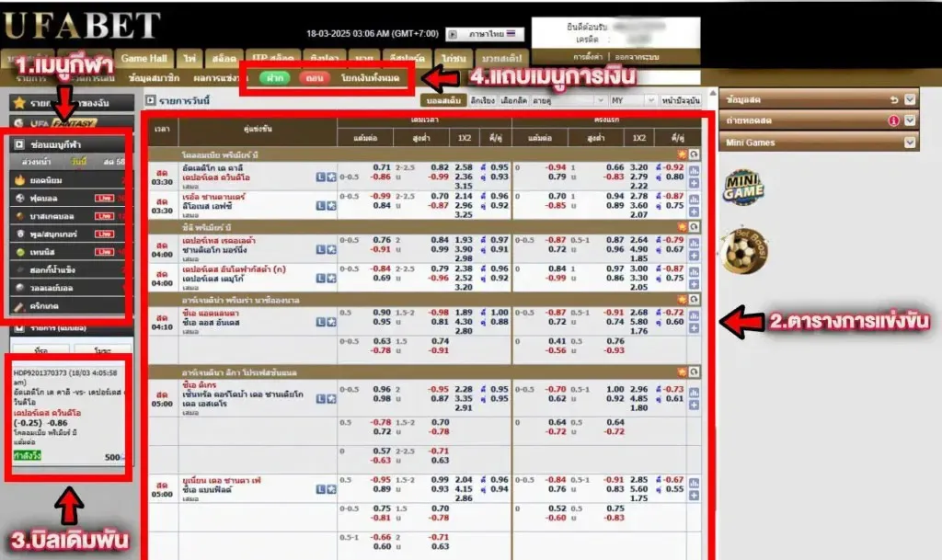This screenshot has height=560, width=942.
Task: Select the เทนนิส tennis icon in sidebar
Action: point(18,253)
